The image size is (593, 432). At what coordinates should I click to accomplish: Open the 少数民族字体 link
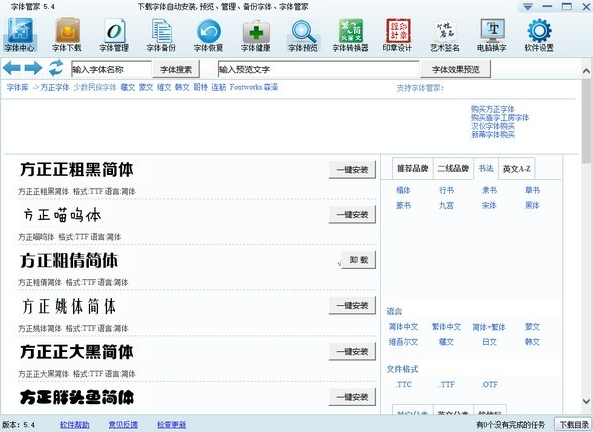point(95,87)
